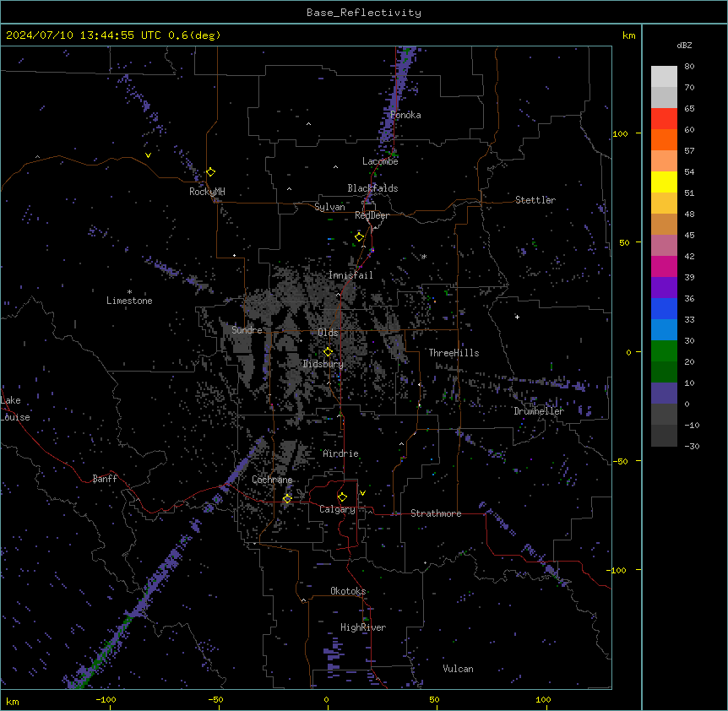Click the ThreeHills label
This screenshot has width=728, height=711.
pos(454,353)
